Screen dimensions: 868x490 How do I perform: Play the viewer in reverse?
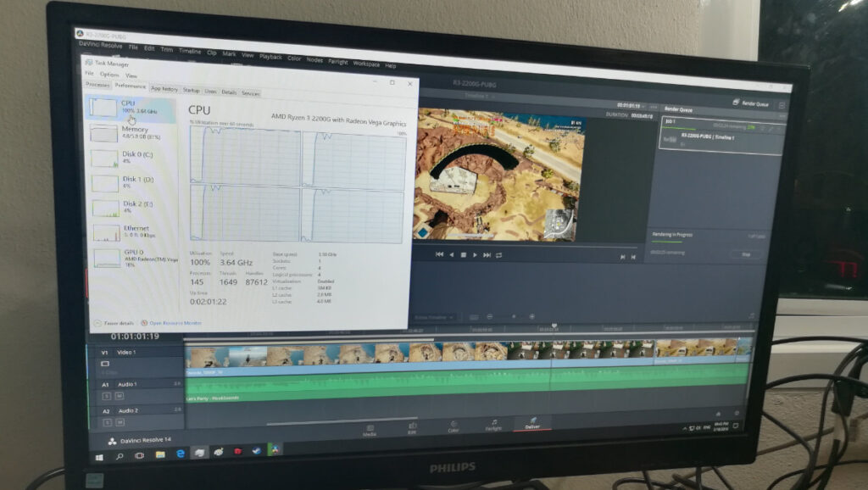click(452, 254)
